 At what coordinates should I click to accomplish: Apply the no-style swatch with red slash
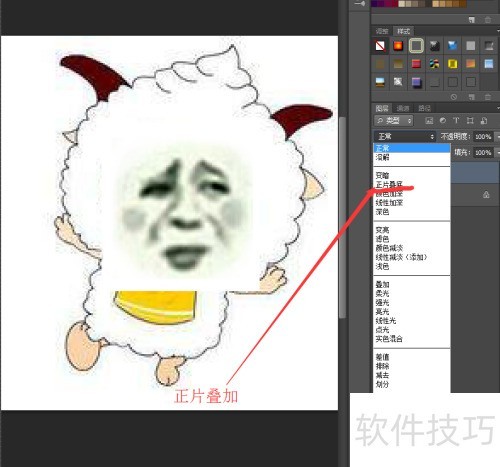380,46
